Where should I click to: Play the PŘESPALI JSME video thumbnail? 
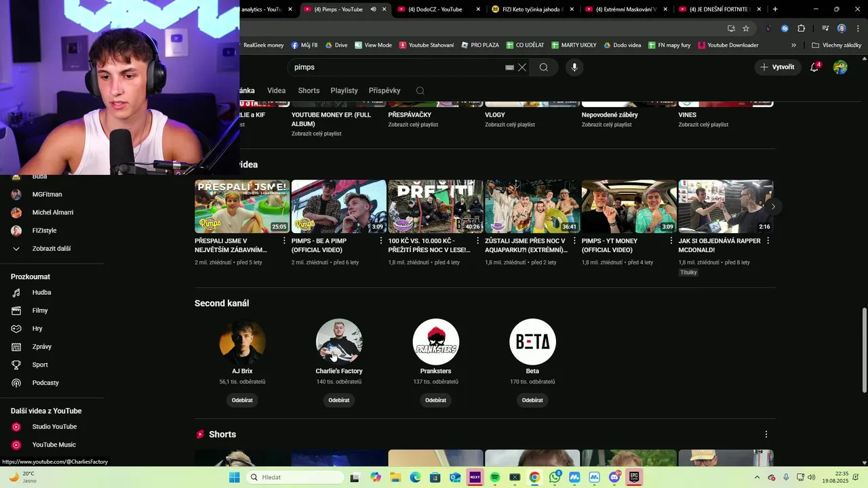pos(242,206)
